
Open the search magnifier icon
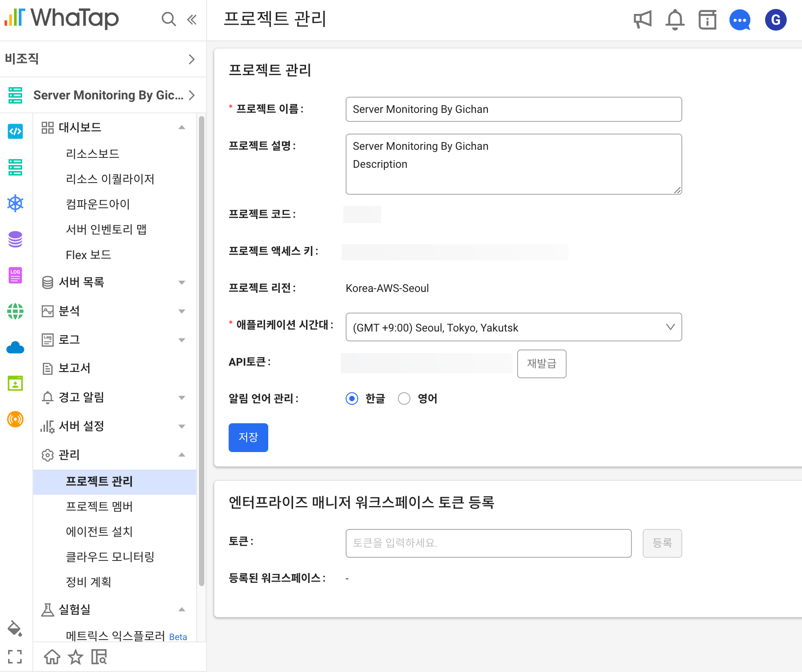[168, 19]
